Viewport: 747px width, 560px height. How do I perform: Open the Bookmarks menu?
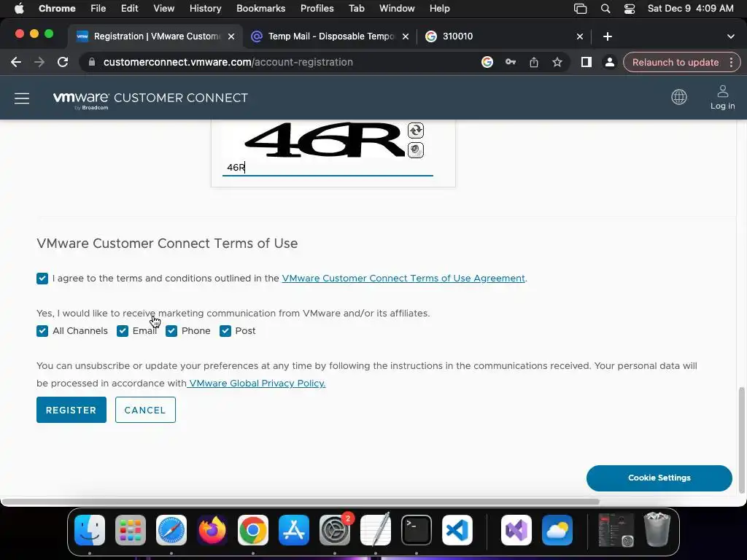coord(260,9)
